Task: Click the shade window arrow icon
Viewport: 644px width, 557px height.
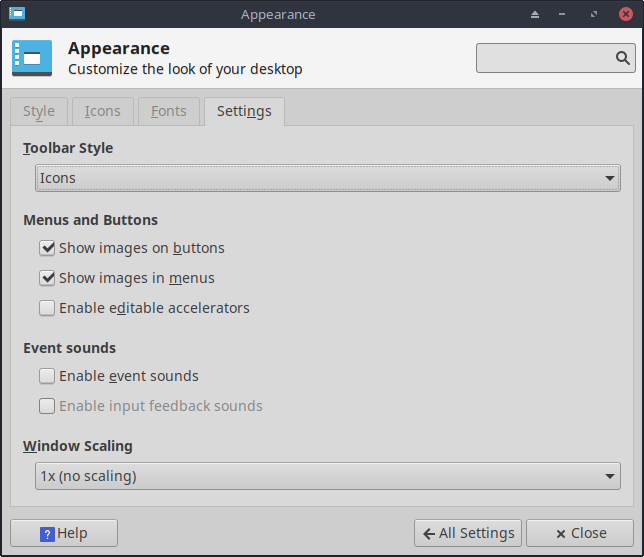Action: click(x=535, y=15)
